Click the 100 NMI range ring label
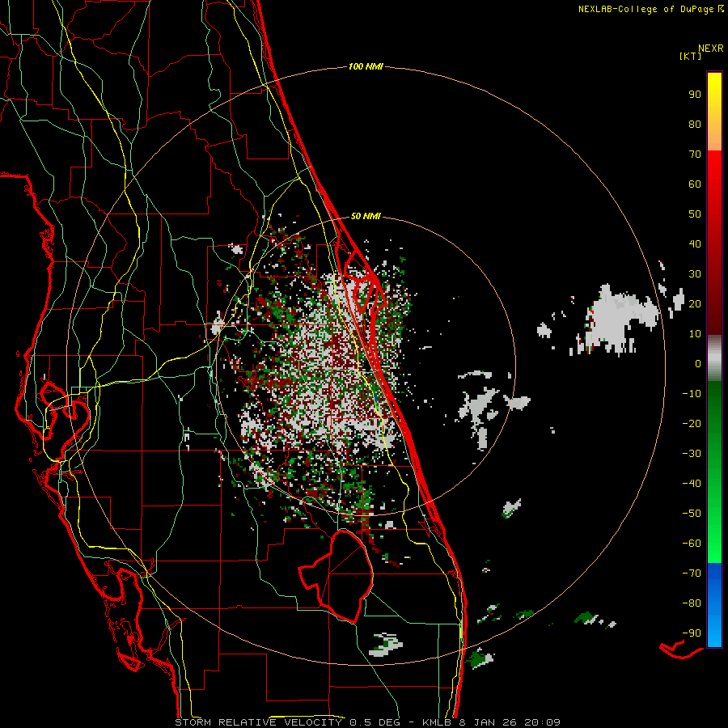The width and height of the screenshot is (728, 728). (366, 67)
